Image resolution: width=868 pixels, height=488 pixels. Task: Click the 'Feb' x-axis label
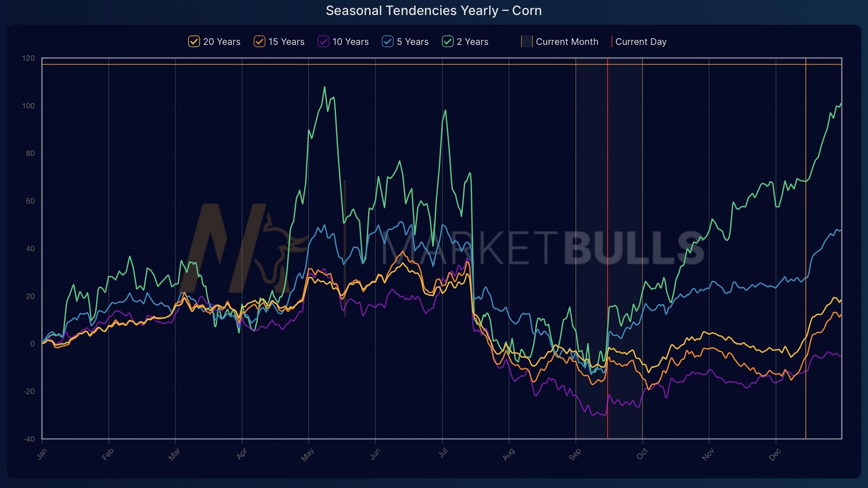[108, 454]
